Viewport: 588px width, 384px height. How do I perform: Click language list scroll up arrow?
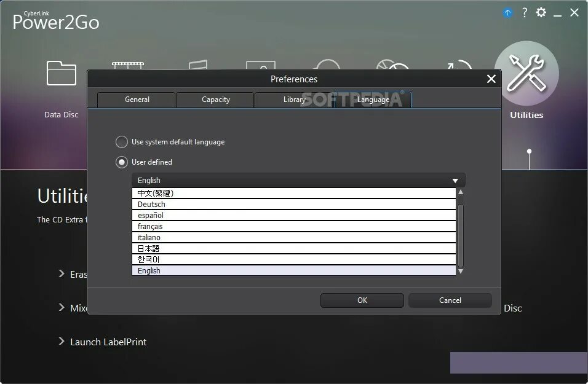coord(461,192)
